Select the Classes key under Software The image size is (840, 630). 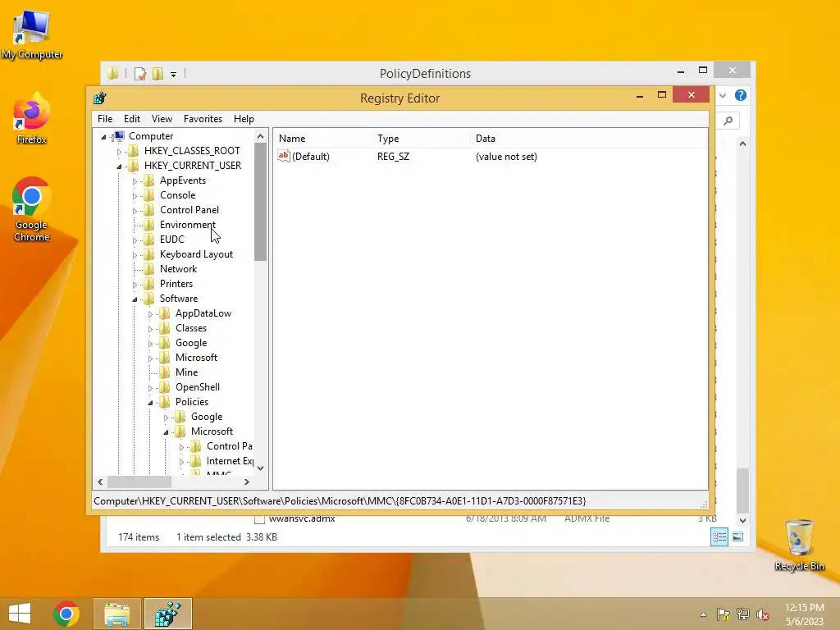(x=190, y=328)
